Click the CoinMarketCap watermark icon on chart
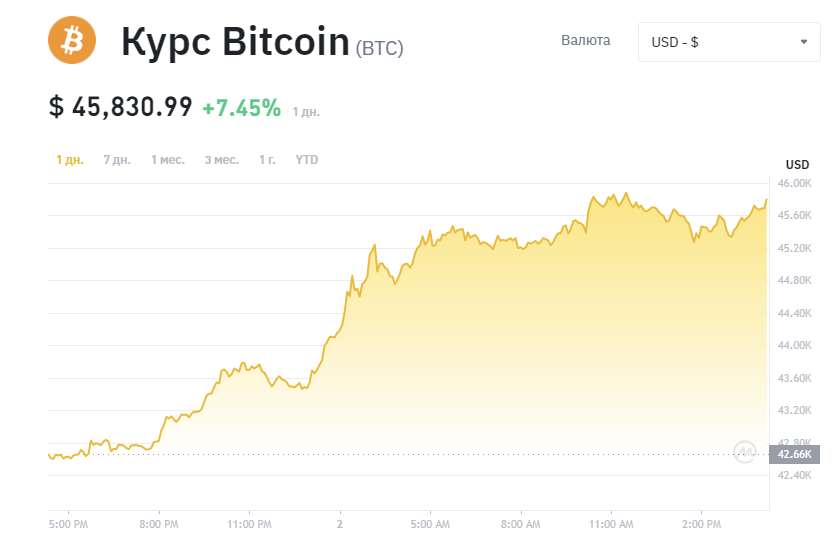The image size is (840, 560). (745, 451)
